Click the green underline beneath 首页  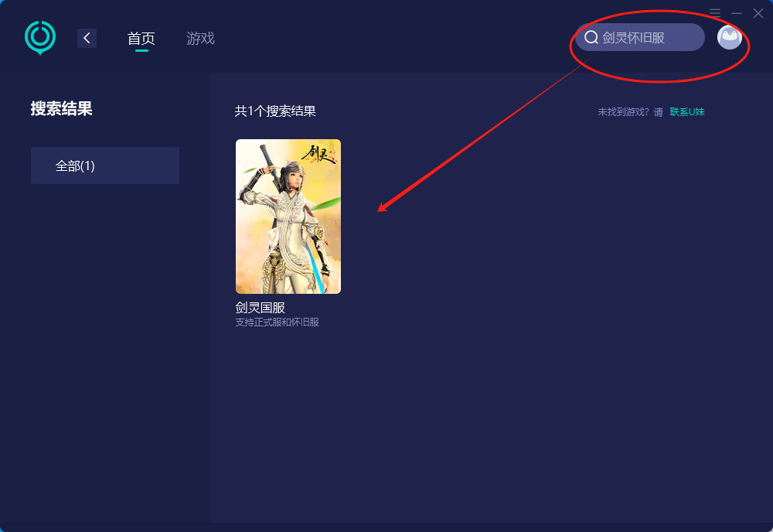click(x=142, y=50)
